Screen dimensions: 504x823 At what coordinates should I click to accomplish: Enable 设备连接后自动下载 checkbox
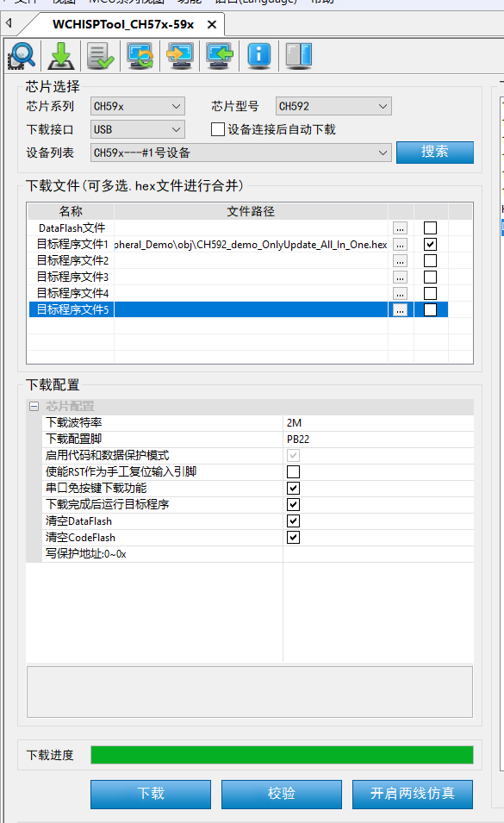pos(218,129)
